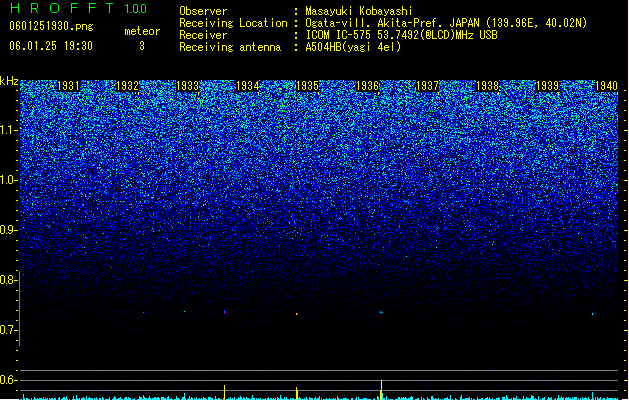Click the 1.1 kHz axis label
Image resolution: width=629 pixels, height=400 pixels.
tap(9, 130)
